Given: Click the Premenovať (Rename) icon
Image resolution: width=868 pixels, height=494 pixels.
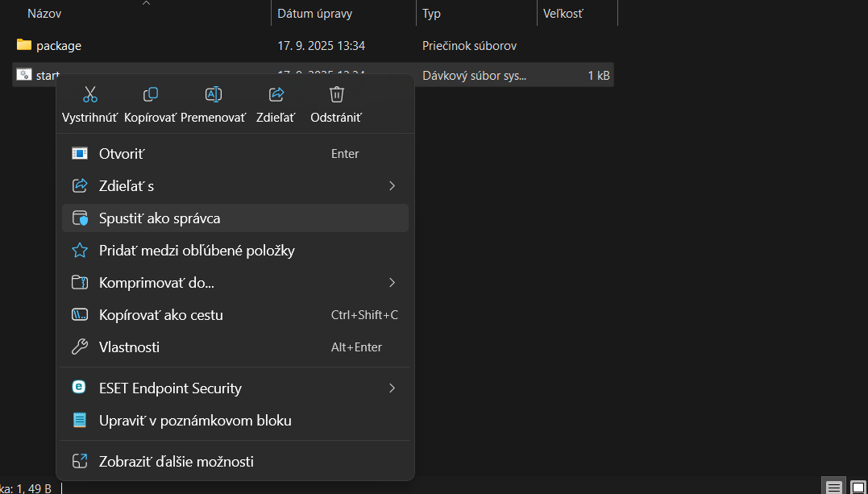Looking at the screenshot, I should point(213,94).
